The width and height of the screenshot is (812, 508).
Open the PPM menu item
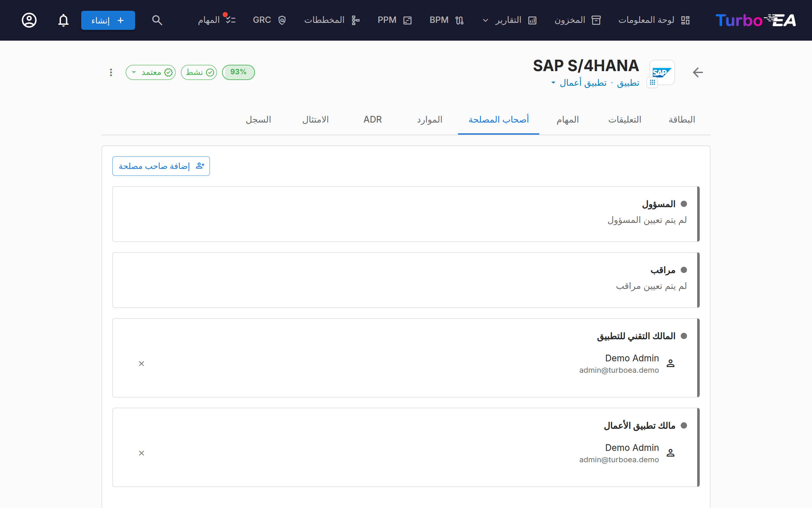tap(395, 20)
